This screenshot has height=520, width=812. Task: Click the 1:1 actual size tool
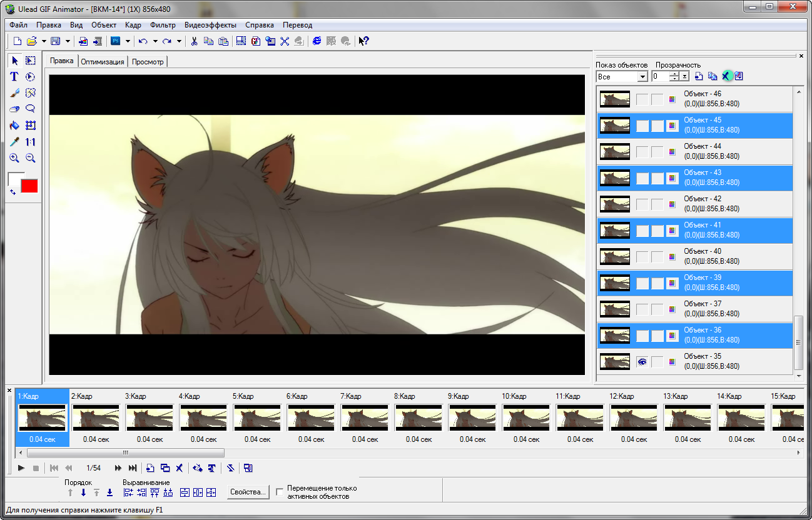[30, 142]
